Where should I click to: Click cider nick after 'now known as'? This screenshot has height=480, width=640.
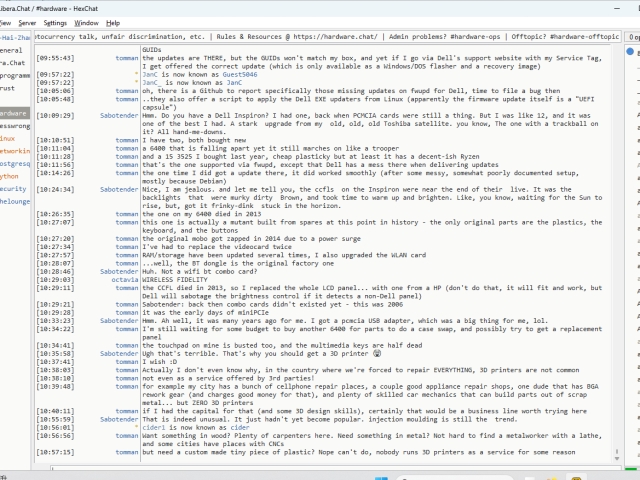pos(240,427)
